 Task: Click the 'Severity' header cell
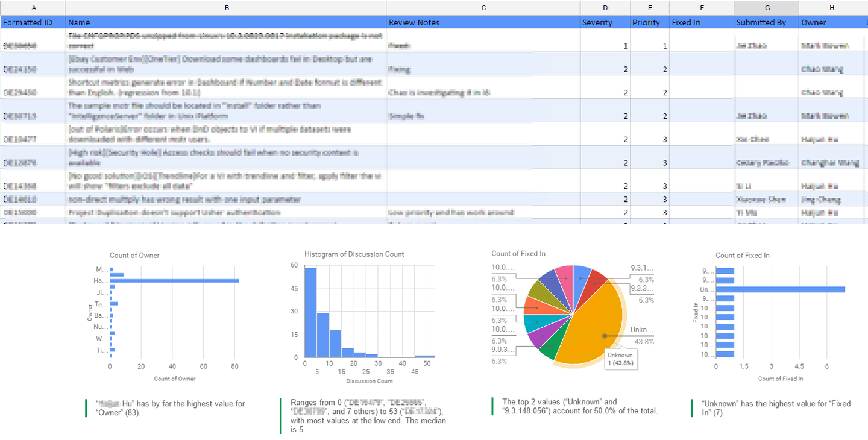[x=606, y=22]
